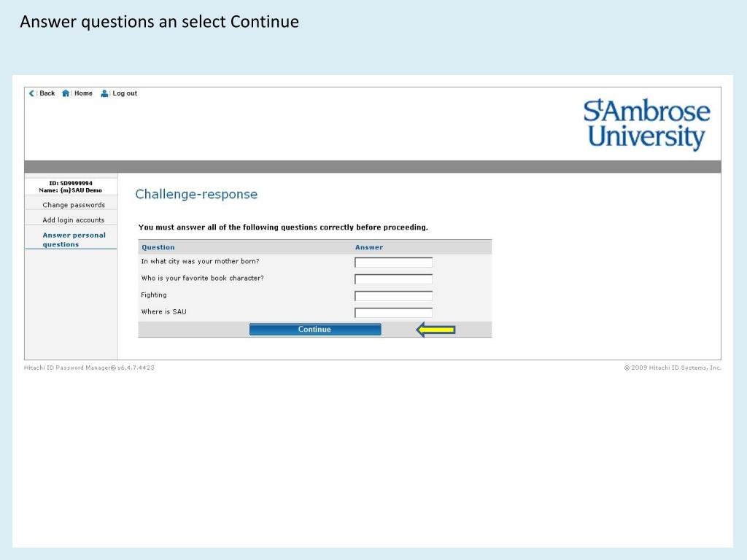Screen dimensions: 747x560
Task: Select Answer personal questions sidebar item
Action: (x=74, y=239)
